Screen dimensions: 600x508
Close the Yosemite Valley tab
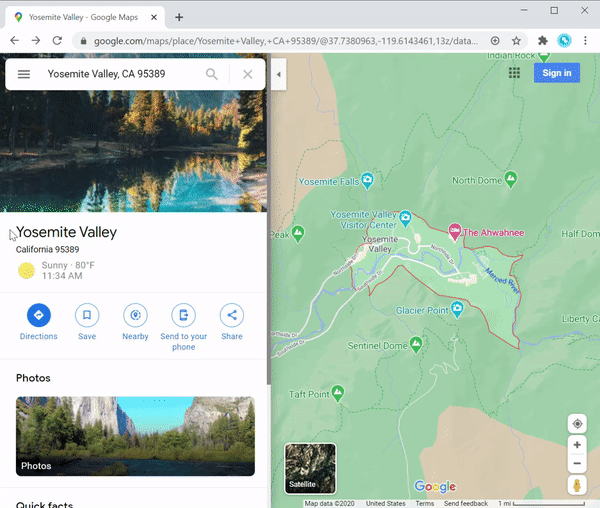(154, 17)
